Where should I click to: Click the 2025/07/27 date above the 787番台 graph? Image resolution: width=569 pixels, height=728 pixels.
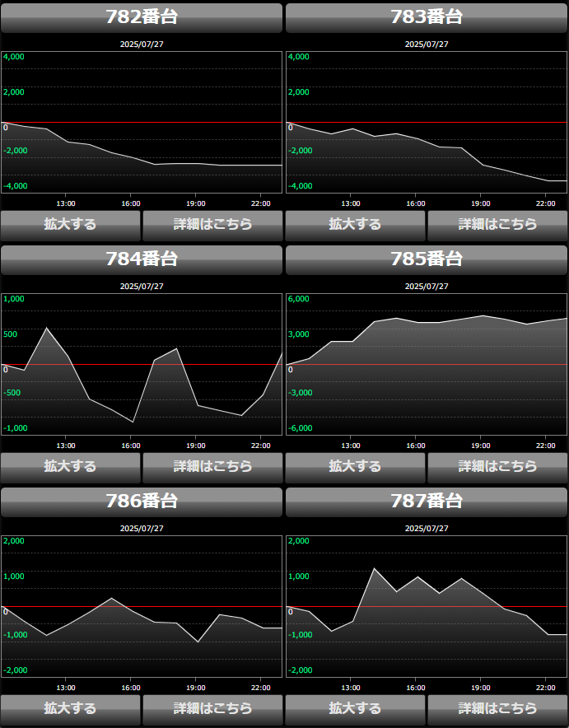tap(427, 529)
